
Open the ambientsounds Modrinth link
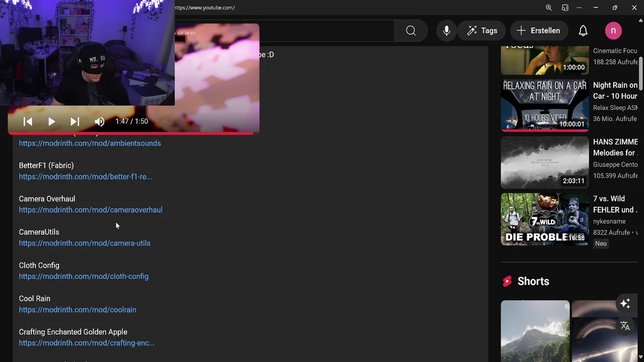(x=90, y=143)
